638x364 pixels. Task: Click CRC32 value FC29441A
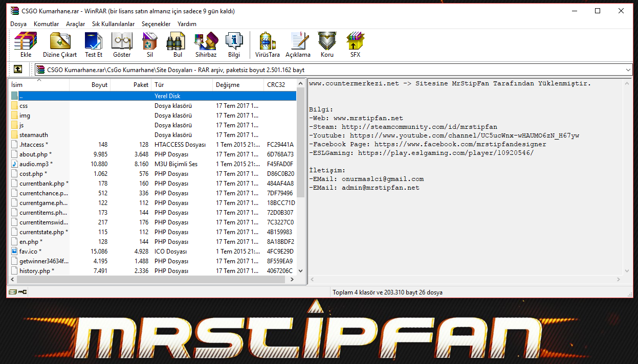(x=280, y=145)
